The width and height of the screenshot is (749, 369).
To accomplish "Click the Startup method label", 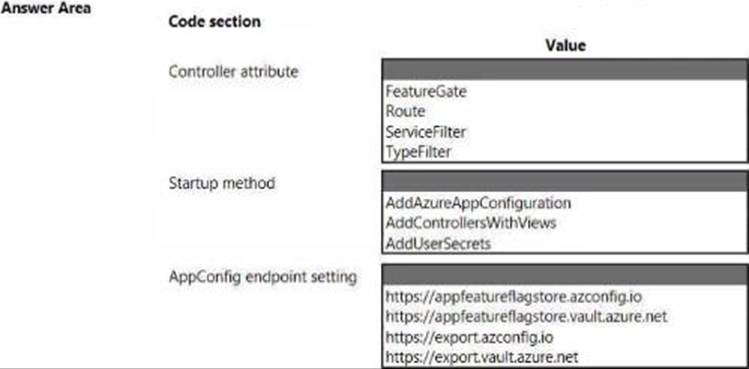I will tap(222, 183).
